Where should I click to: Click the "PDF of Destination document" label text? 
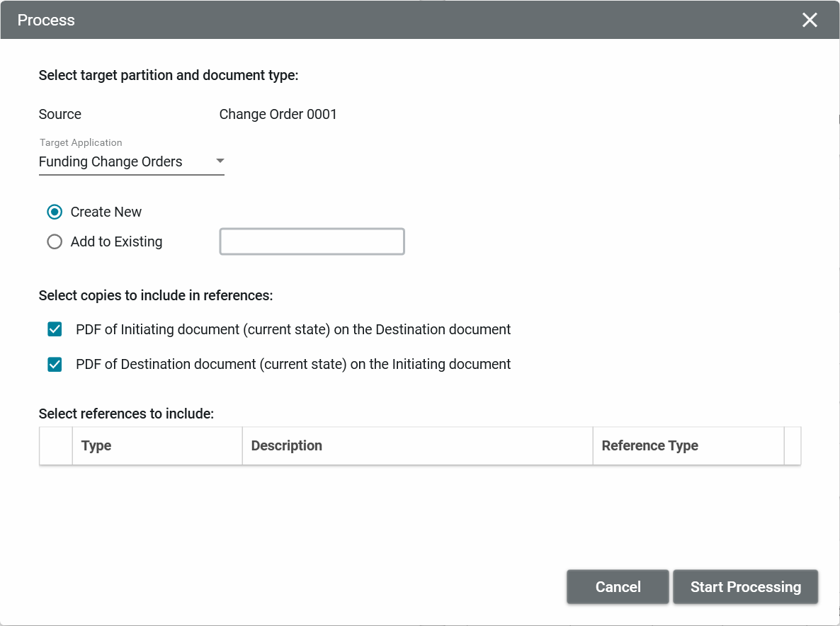click(293, 364)
